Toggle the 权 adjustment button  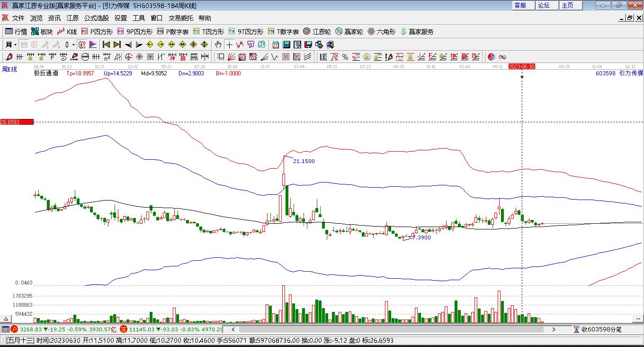[82, 45]
